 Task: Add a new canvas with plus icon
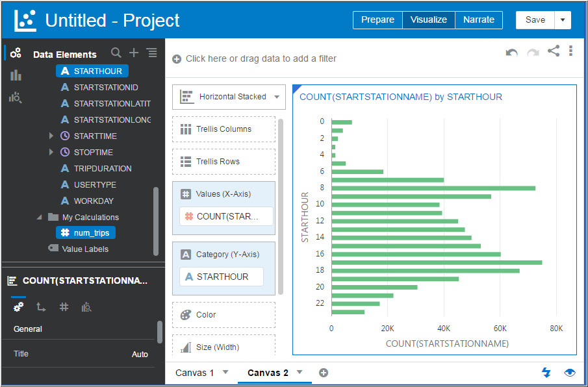[324, 373]
